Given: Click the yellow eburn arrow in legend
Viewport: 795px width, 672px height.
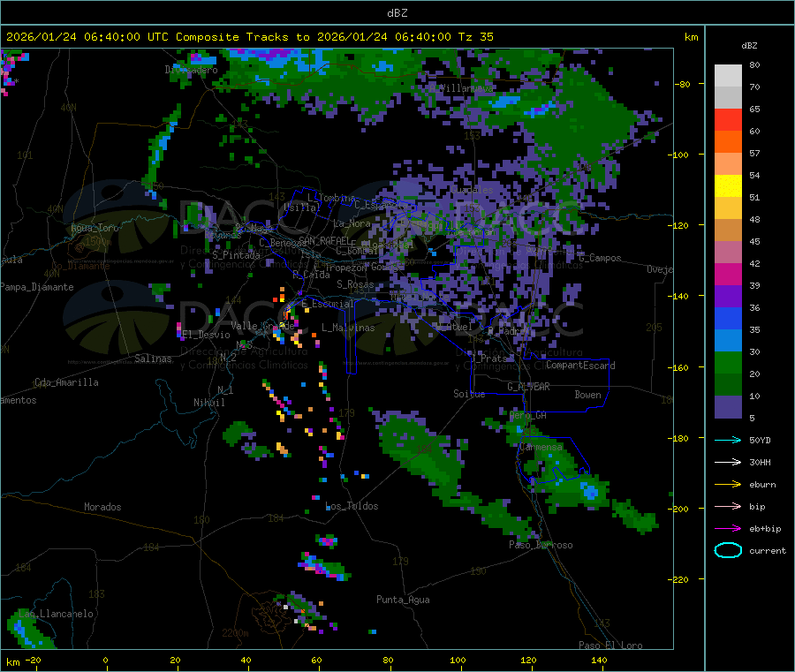Looking at the screenshot, I should click(728, 485).
